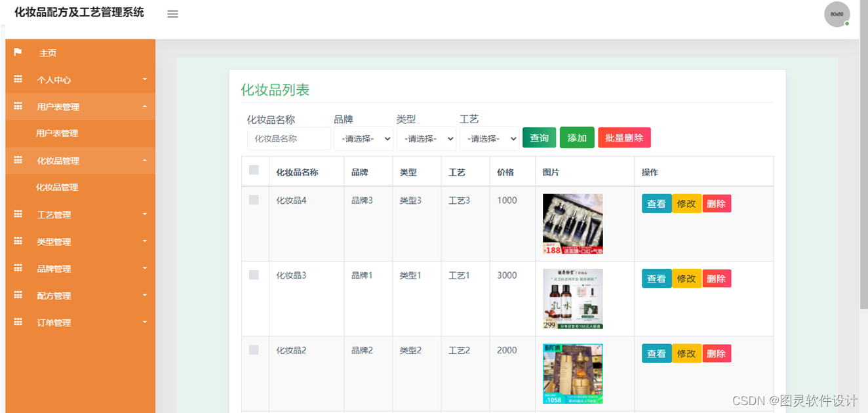Click the grid icon beside 化妆品管理

click(18, 161)
